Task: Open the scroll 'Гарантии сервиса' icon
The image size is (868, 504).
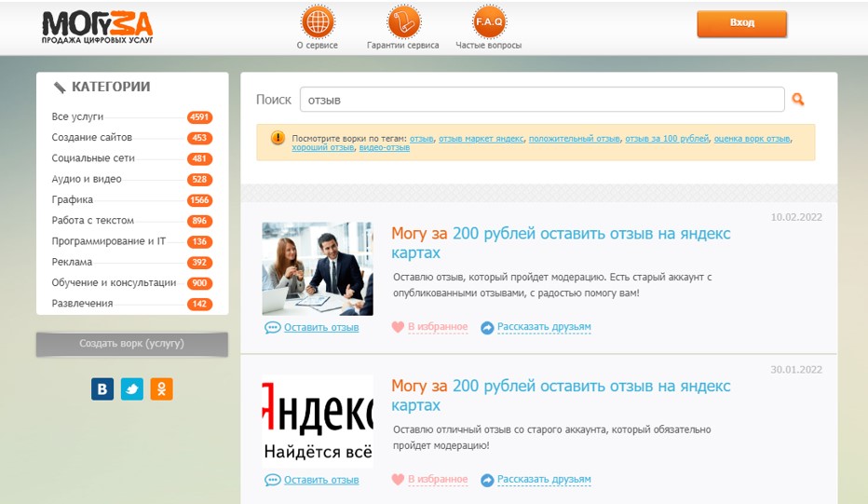Action: [403, 22]
